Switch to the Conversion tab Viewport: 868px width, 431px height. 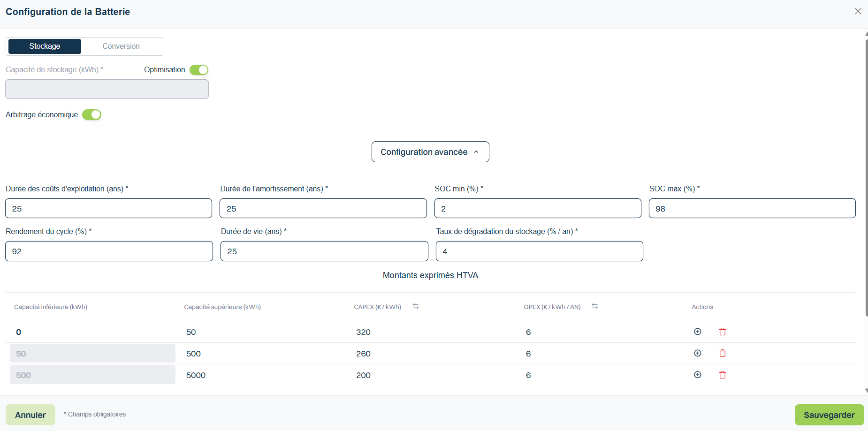click(121, 46)
